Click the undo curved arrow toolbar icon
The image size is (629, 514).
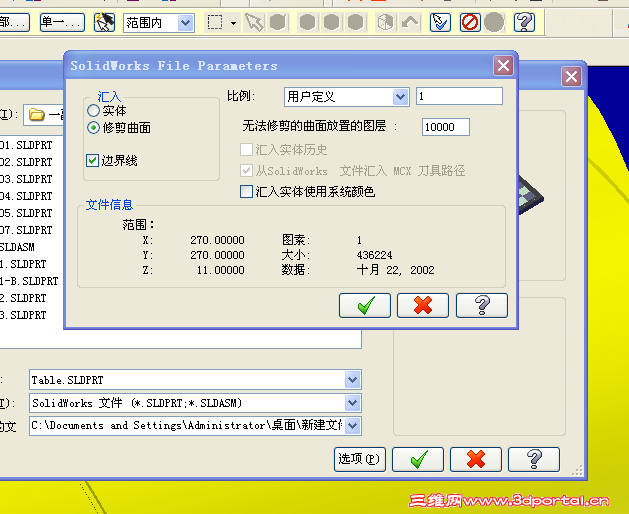pyautogui.click(x=410, y=22)
